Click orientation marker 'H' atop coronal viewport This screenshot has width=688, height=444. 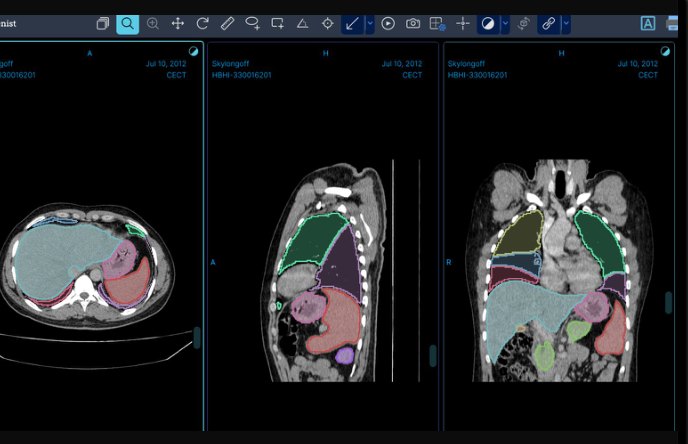(561, 53)
